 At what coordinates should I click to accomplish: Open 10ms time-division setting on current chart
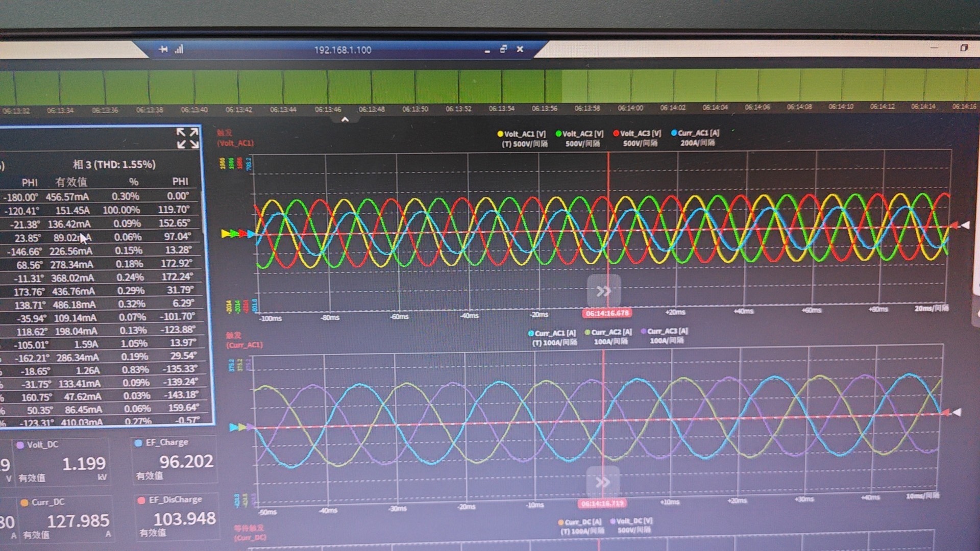pyautogui.click(x=922, y=496)
